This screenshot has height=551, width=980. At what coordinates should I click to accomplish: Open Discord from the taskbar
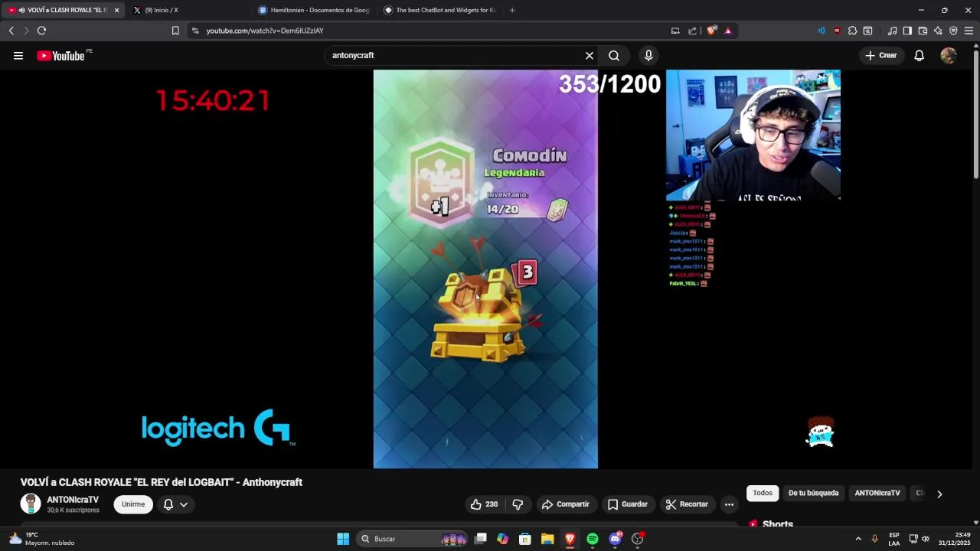pos(615,539)
